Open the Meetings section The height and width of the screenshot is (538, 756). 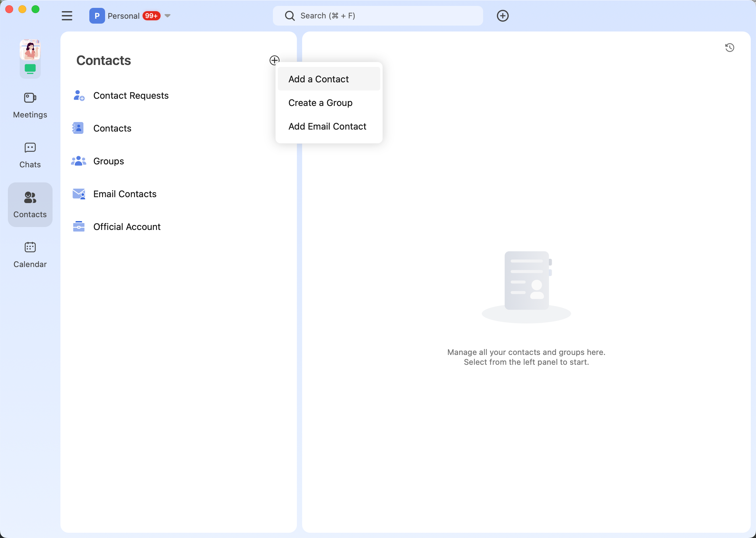30,105
